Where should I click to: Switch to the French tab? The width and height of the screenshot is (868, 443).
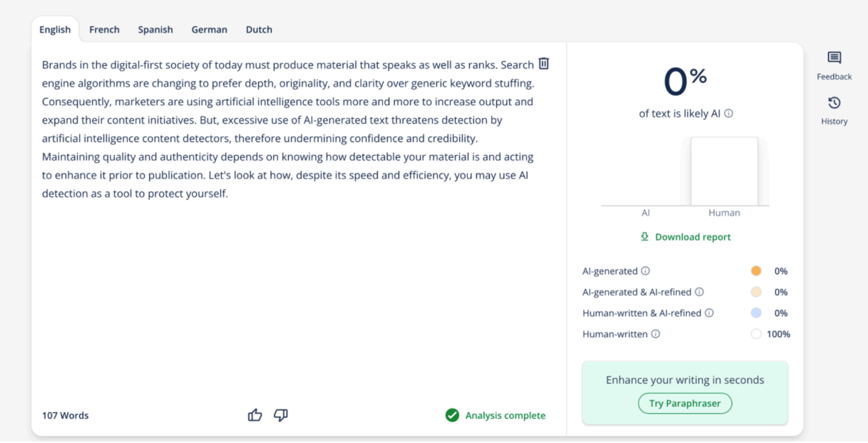click(x=104, y=30)
